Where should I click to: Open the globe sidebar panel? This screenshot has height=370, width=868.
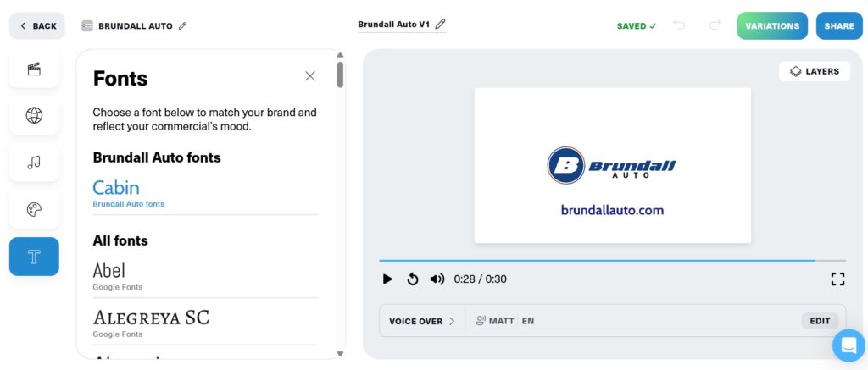tap(34, 116)
